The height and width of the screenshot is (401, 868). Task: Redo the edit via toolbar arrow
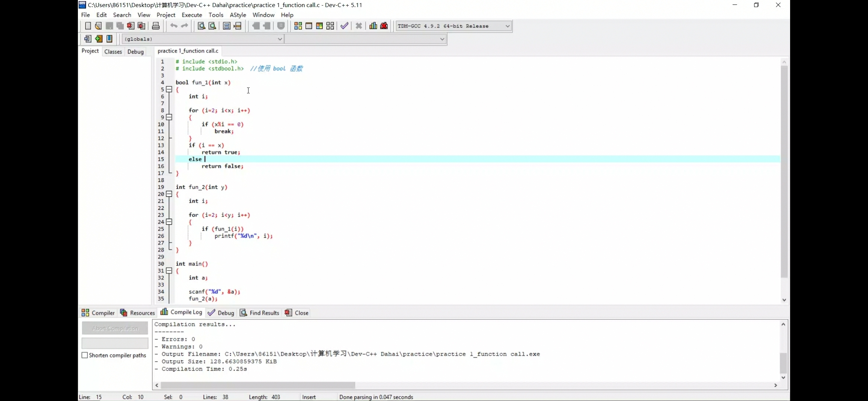point(184,26)
